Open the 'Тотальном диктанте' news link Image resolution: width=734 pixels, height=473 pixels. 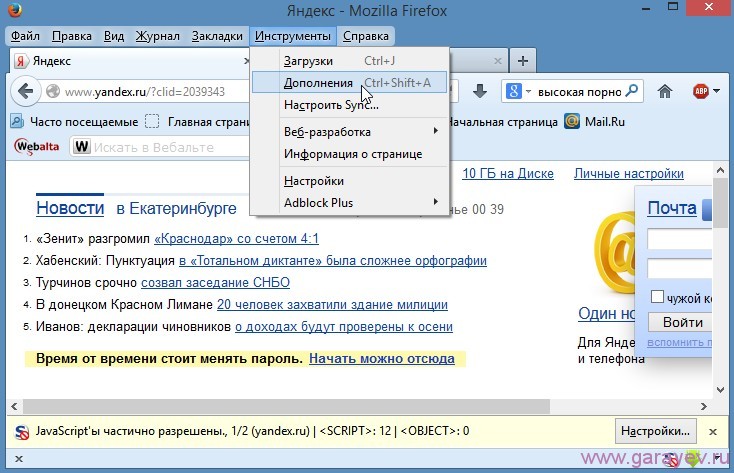click(x=333, y=261)
